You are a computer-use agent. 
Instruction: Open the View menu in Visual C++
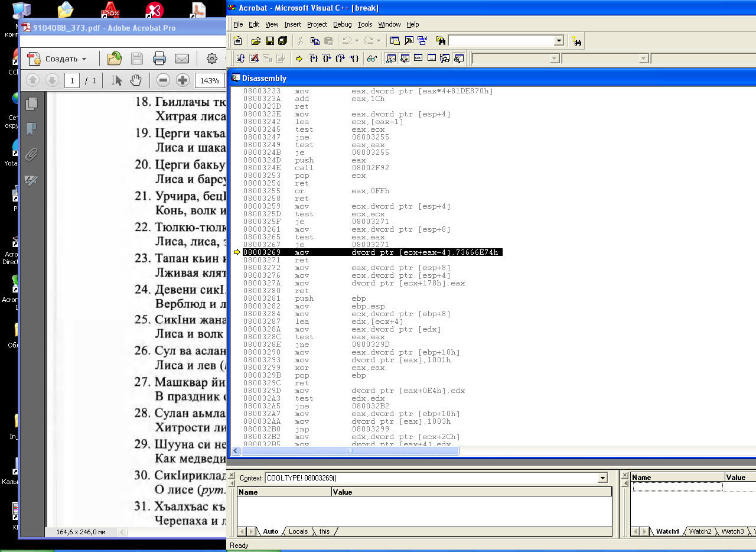coord(272,24)
